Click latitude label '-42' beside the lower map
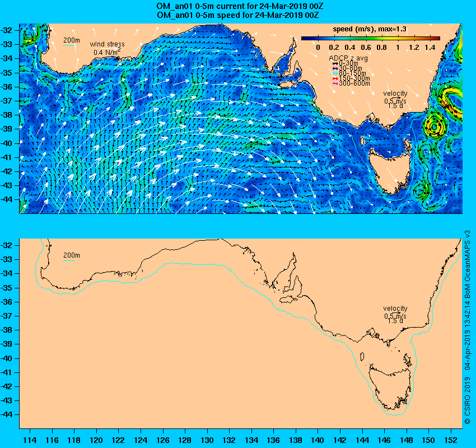Screen dimensions: 476x448 point(7,387)
